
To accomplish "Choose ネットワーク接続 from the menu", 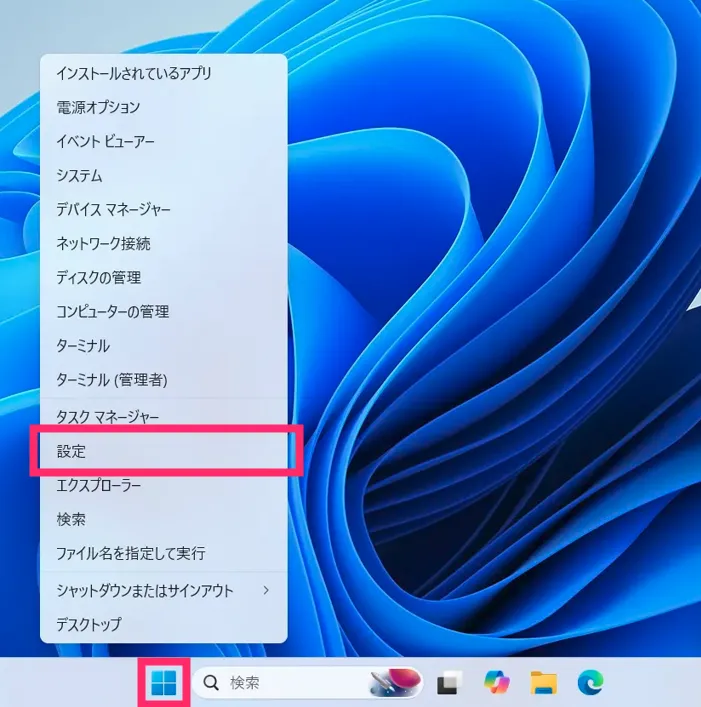I will [104, 243].
